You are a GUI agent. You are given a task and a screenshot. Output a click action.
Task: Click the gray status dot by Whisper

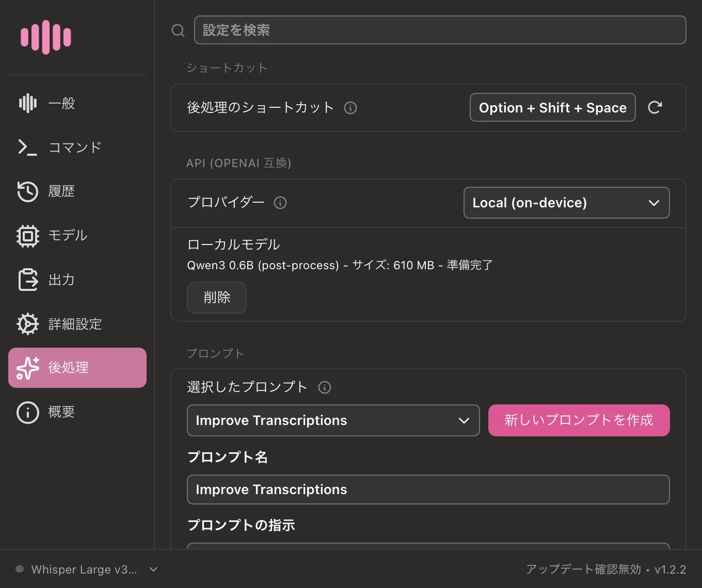(20, 569)
